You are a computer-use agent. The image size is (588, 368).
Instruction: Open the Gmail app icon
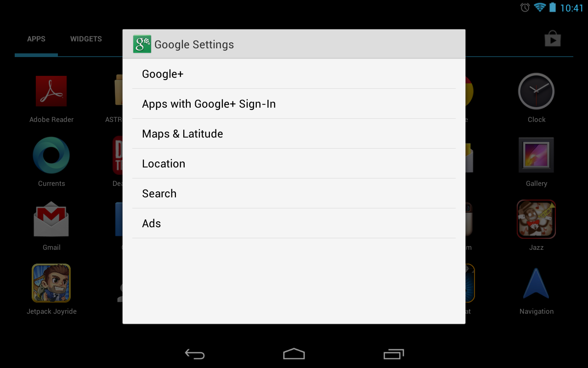pyautogui.click(x=51, y=219)
